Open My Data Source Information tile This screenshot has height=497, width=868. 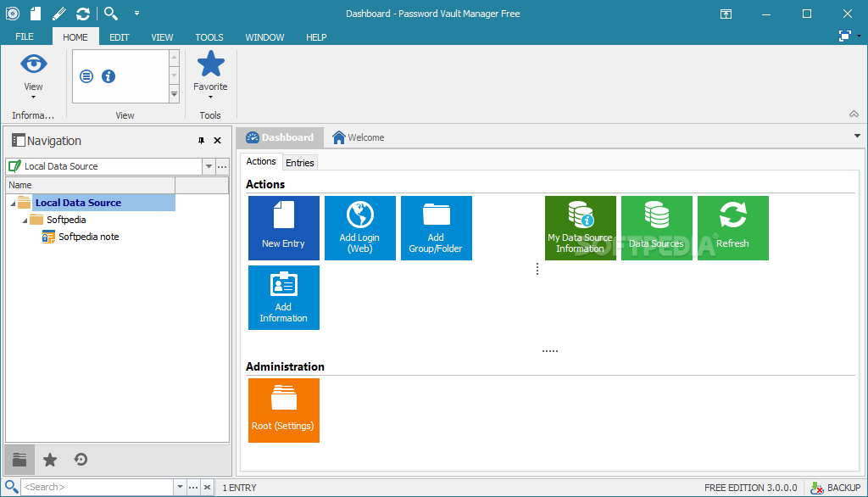(581, 228)
